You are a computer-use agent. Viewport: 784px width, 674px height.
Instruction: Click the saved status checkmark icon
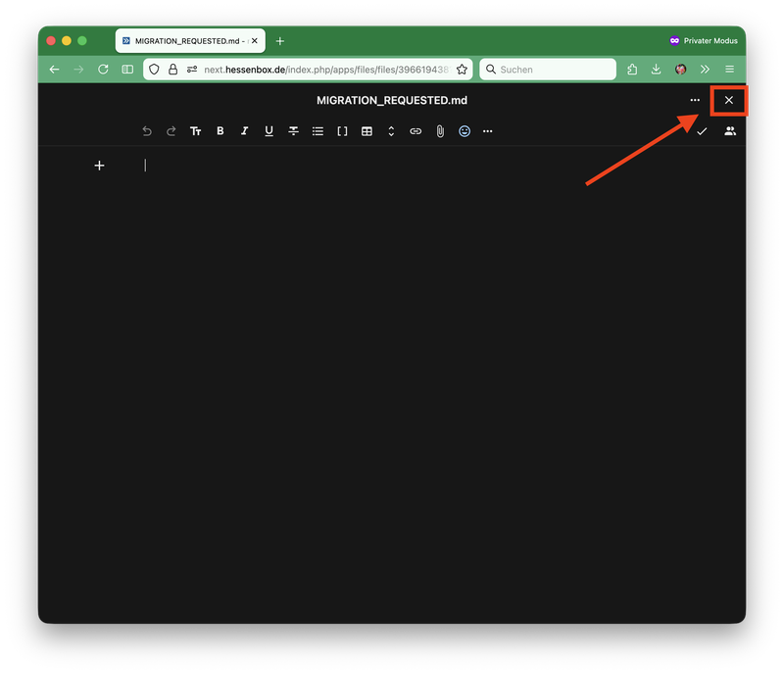[x=702, y=131]
